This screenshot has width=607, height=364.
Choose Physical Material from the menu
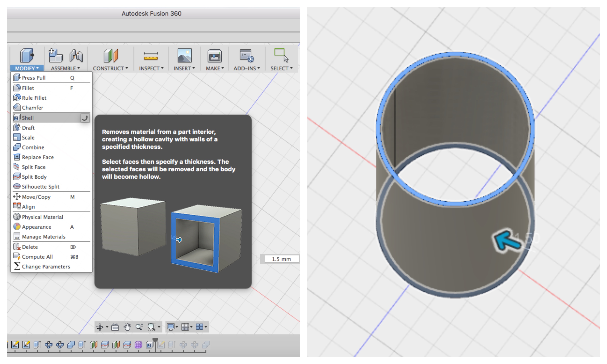coord(52,217)
